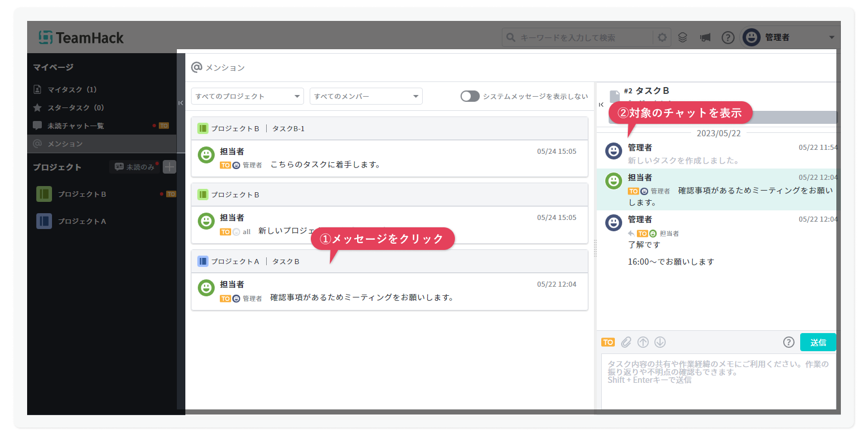Click the orange TO mention icon in chat toolbar

608,342
